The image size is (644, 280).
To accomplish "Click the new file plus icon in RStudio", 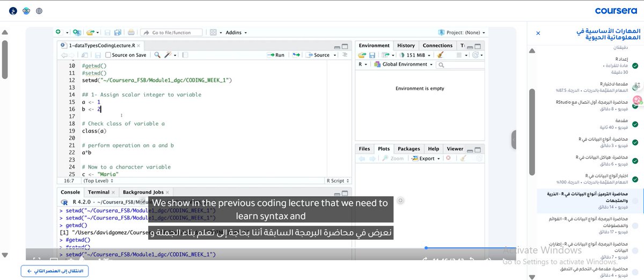I will pos(60,32).
